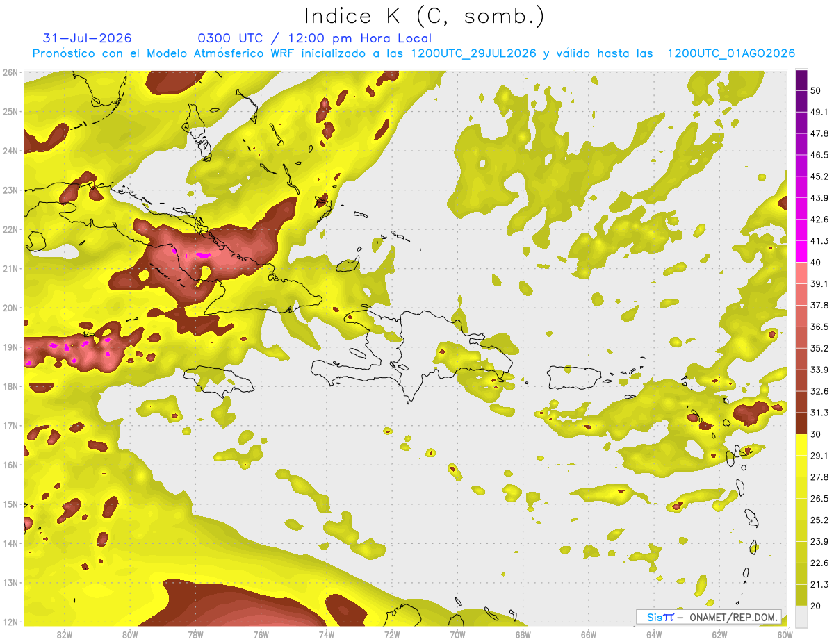Click the longitude label "78W"
The image size is (834, 644).
pos(195,634)
